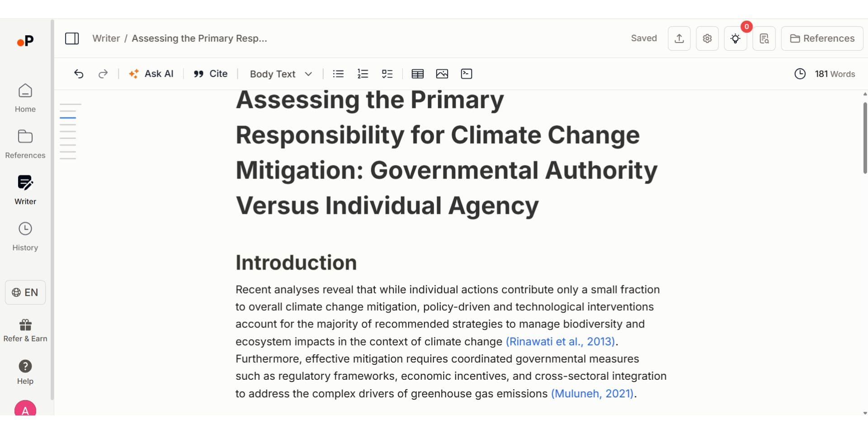This screenshot has height=434, width=868.
Task: Insert a table into document
Action: (417, 74)
